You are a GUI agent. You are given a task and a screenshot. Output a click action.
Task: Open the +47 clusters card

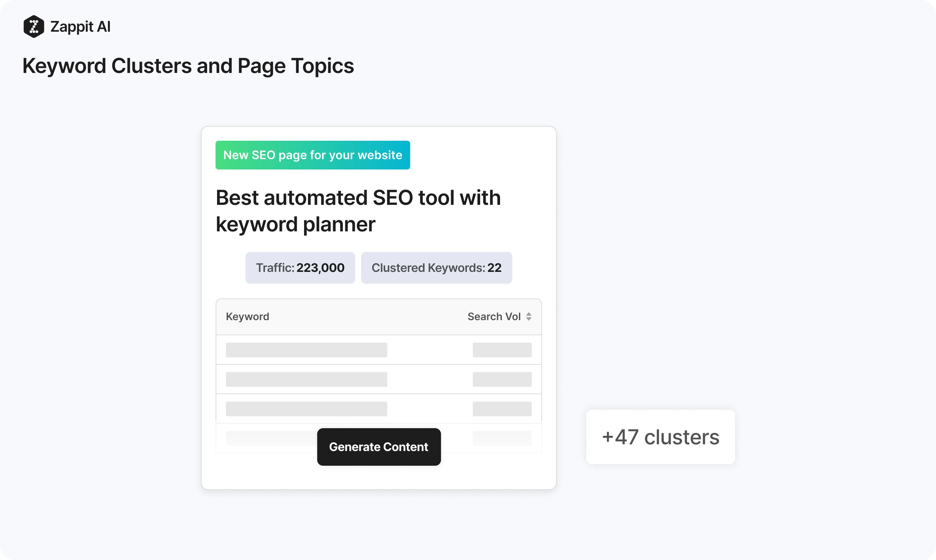pos(660,437)
